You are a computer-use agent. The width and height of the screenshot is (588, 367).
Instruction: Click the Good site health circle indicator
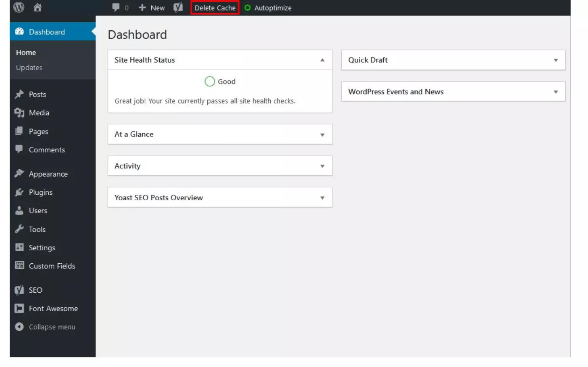click(x=210, y=81)
